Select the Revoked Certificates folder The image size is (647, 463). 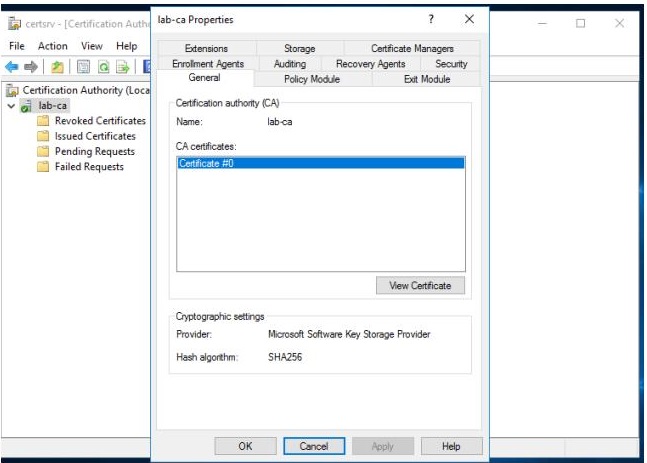pyautogui.click(x=99, y=121)
